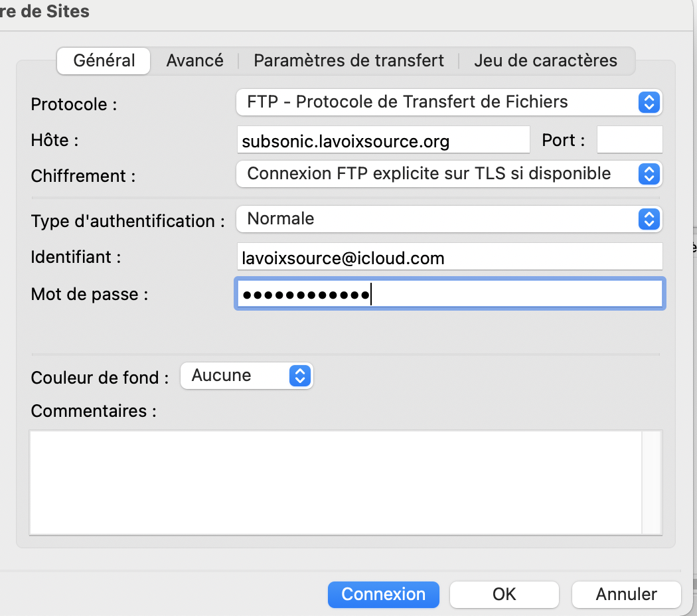
Task: Click inside the Commentaires text area
Action: [x=336, y=482]
